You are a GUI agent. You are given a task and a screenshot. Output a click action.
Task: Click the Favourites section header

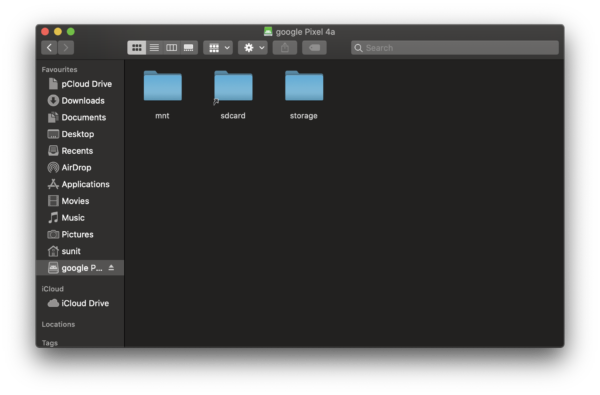coord(59,70)
